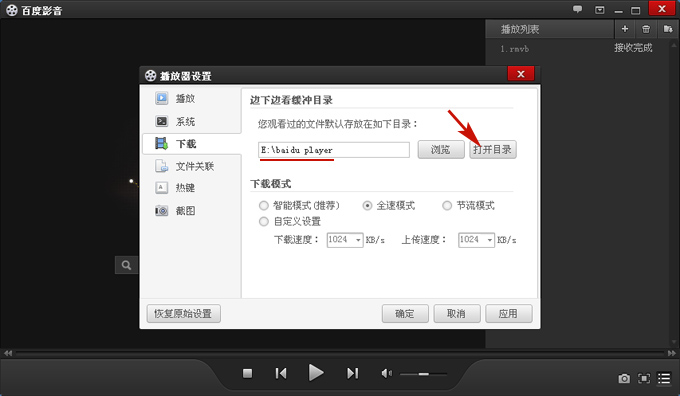The width and height of the screenshot is (680, 396).
Task: Skip to previous track
Action: coord(281,373)
